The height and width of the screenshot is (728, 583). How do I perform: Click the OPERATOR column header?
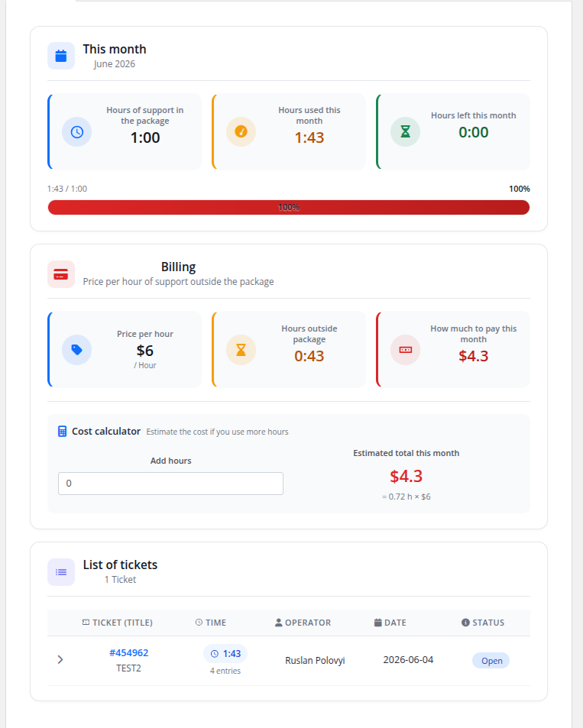point(303,623)
